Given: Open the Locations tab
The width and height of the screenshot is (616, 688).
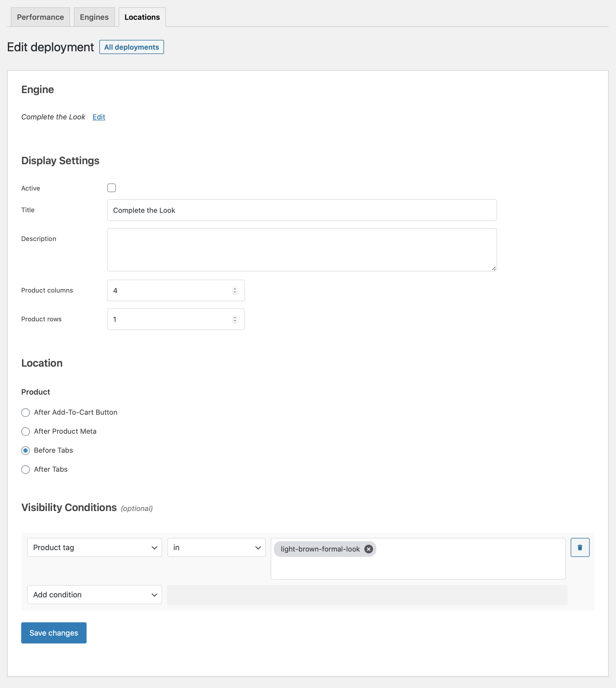Looking at the screenshot, I should click(142, 17).
